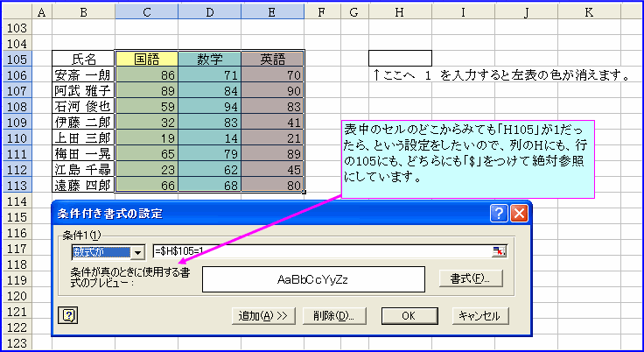Open the dialog help question mark button
This screenshot has height=352, width=644.
point(499,214)
